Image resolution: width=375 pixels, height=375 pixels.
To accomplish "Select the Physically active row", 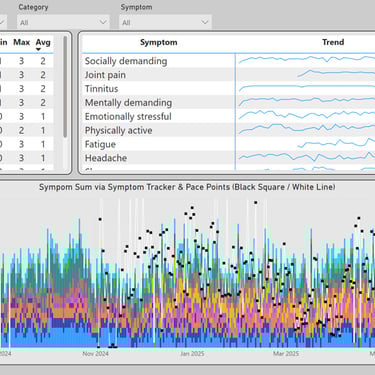I will tap(228, 130).
